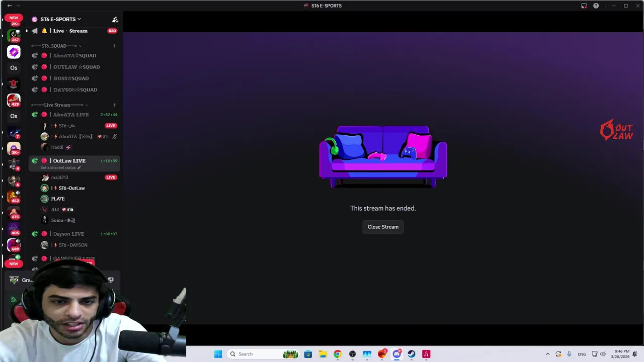The image size is (644, 362).
Task: Open the server icon with 689 badge
Action: (x=14, y=245)
